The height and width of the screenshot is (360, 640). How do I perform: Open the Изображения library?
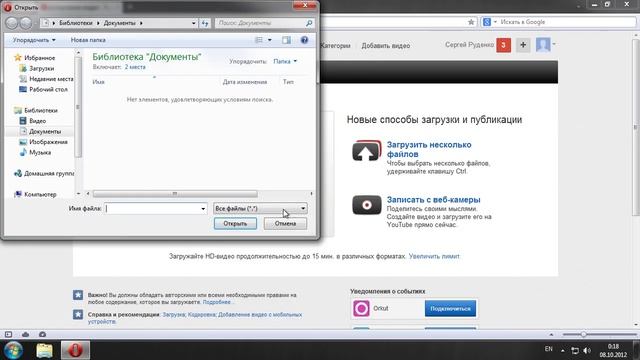pos(48,142)
